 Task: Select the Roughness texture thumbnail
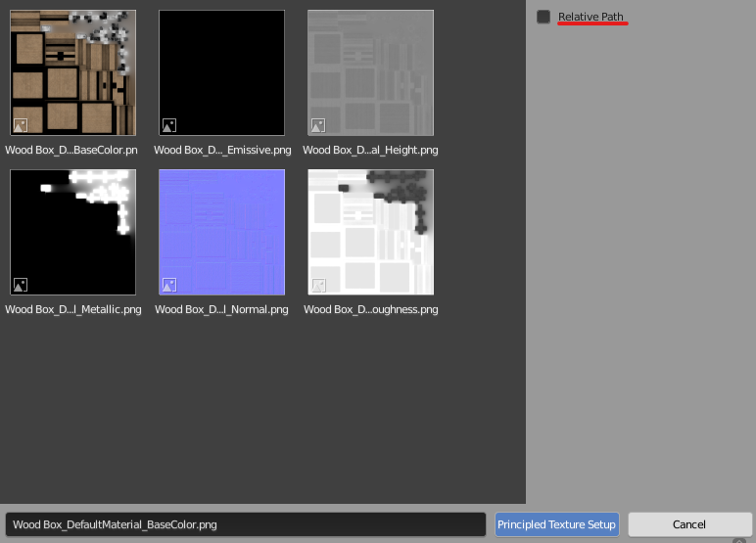point(371,232)
